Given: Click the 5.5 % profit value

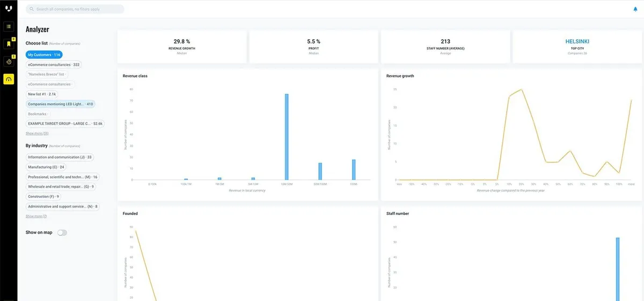Looking at the screenshot, I should [x=314, y=41].
